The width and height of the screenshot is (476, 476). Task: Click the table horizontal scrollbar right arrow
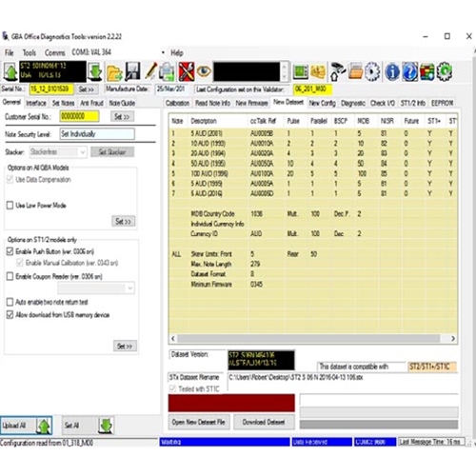(x=453, y=339)
